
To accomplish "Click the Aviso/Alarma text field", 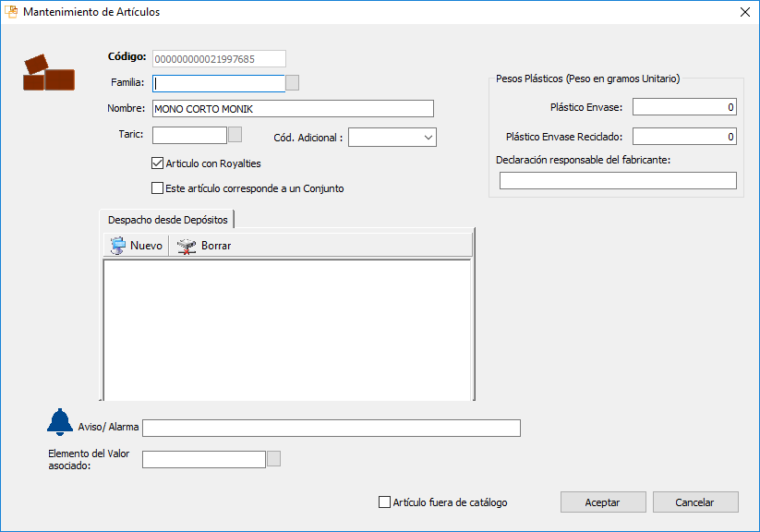I will (x=331, y=428).
